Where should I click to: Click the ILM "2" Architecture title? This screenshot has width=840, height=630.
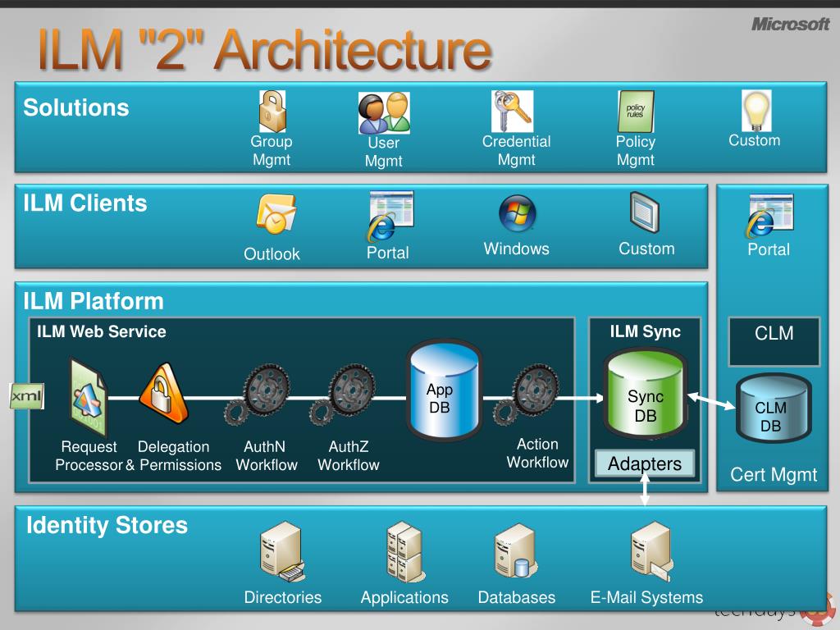[x=265, y=49]
